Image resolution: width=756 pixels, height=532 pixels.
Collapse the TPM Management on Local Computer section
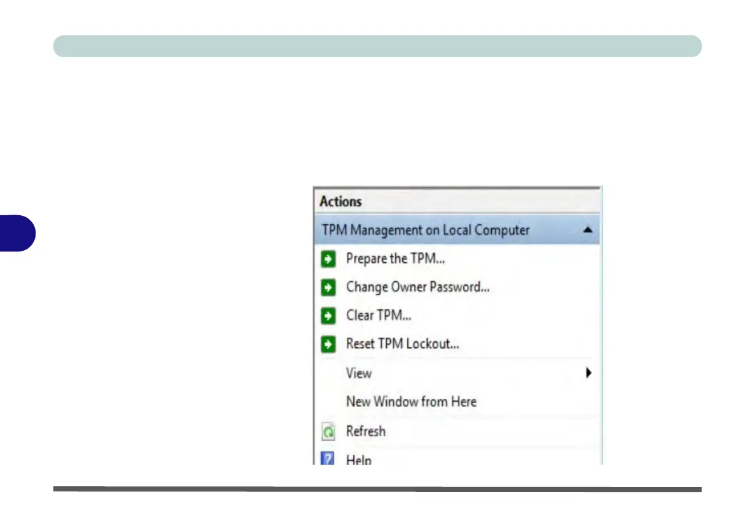[587, 230]
